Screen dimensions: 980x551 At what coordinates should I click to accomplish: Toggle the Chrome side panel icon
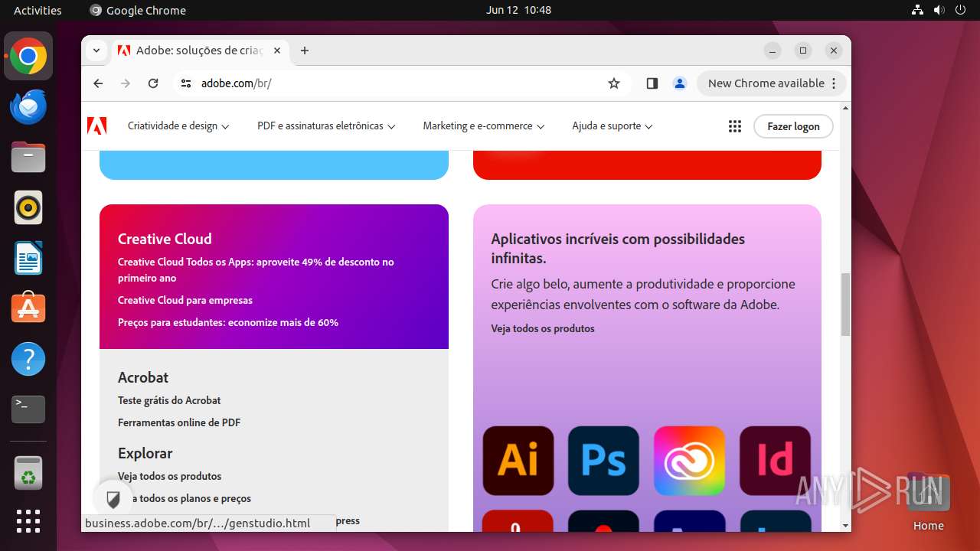click(x=652, y=83)
